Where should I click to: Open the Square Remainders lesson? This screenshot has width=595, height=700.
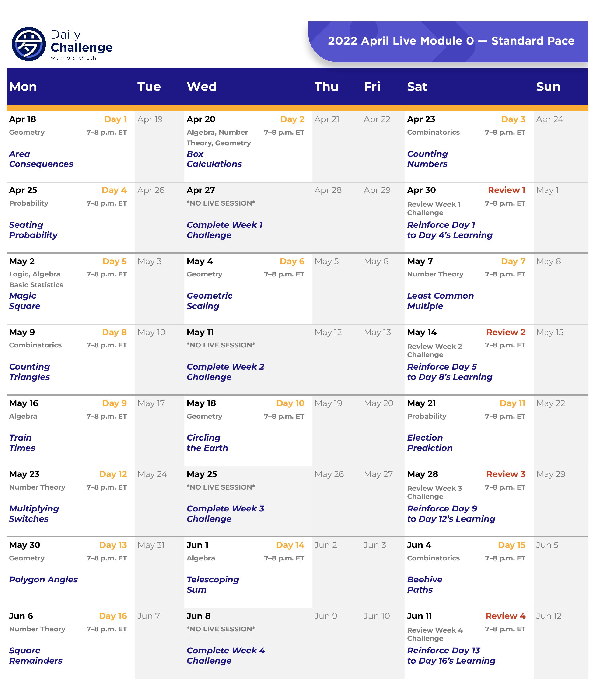point(35,655)
